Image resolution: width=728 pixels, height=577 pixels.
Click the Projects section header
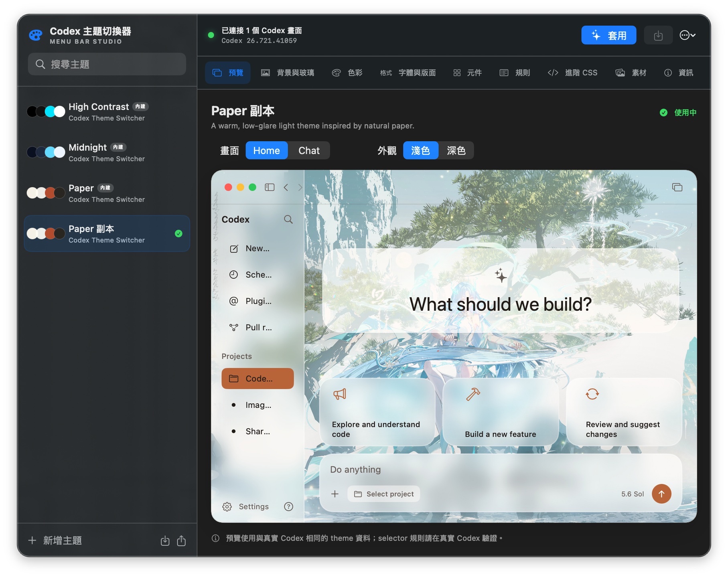(237, 356)
